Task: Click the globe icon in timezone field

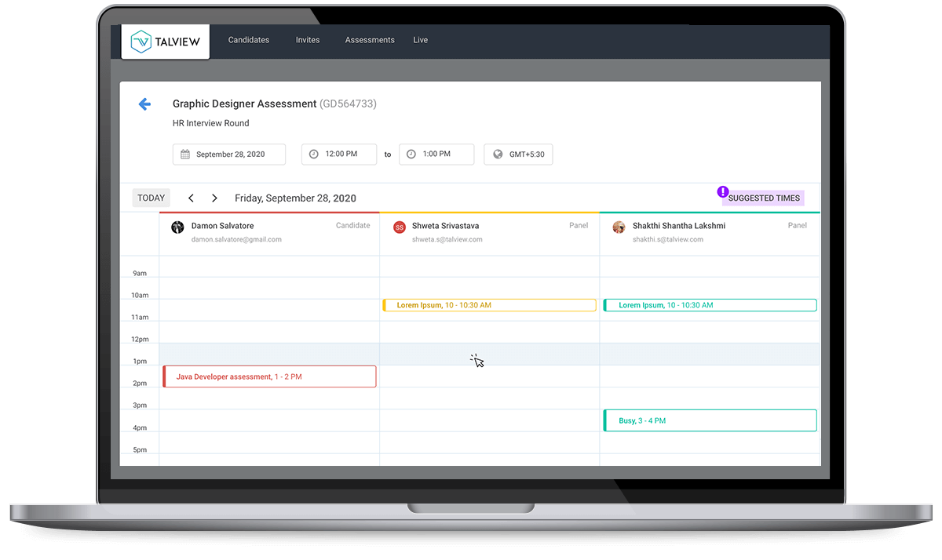Action: pos(498,155)
